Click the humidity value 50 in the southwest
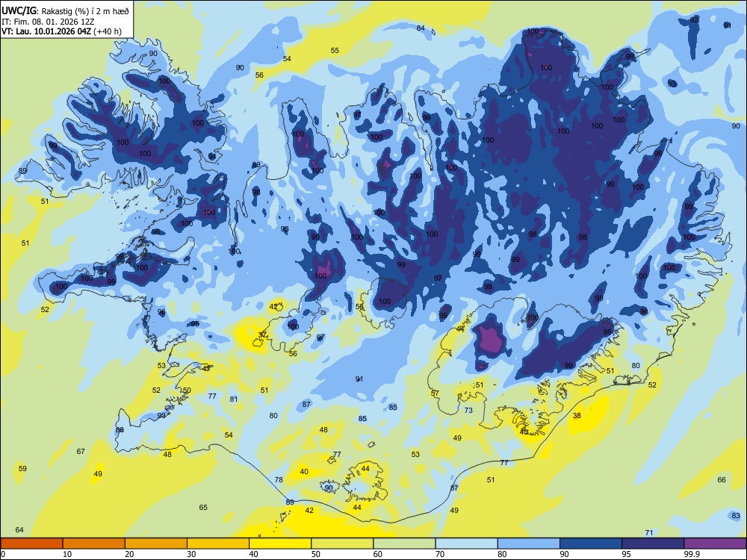Viewport: 747px width, 560px height. 187,391
